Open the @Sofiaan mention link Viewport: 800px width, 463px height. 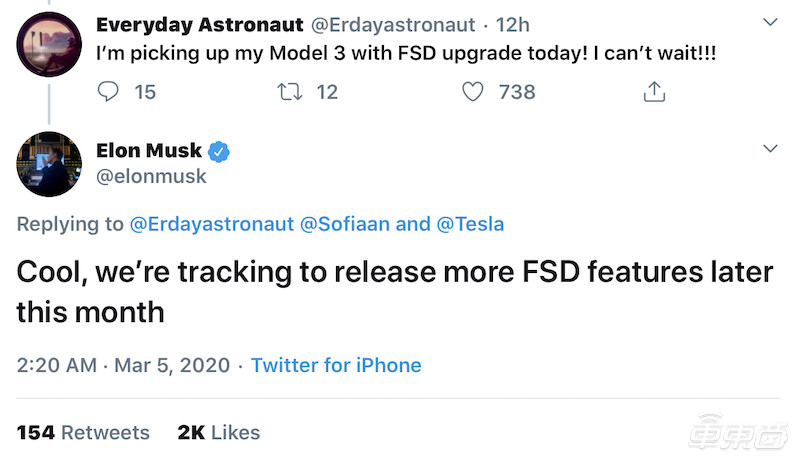tap(345, 224)
